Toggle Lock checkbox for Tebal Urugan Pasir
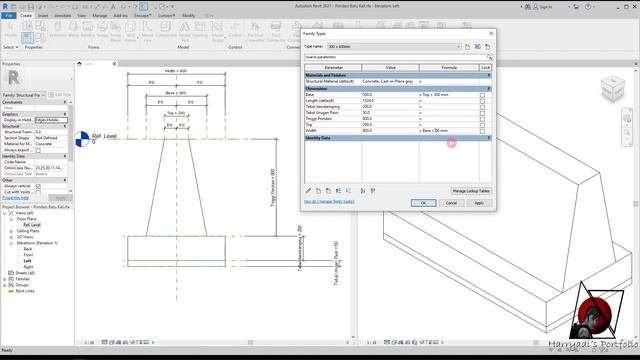Image resolution: width=640 pixels, height=360 pixels. tap(482, 113)
